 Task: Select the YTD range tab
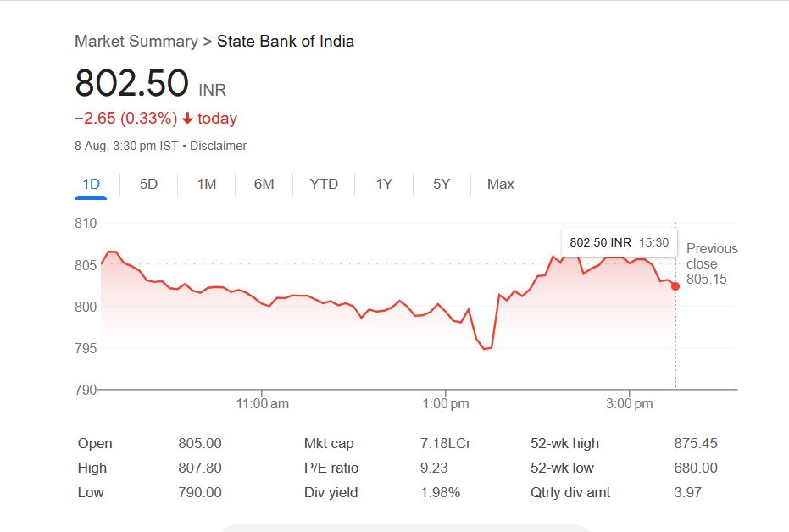[x=324, y=184]
